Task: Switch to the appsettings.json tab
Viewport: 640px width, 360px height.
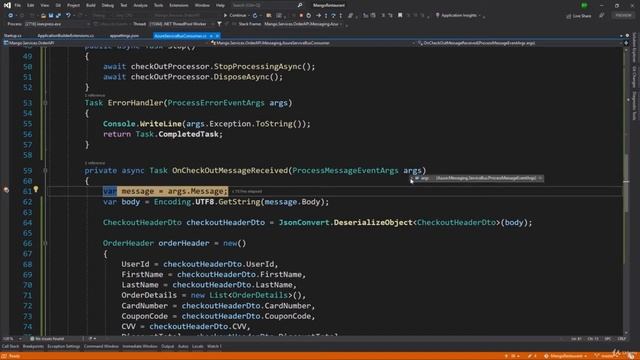Action: coord(124,36)
